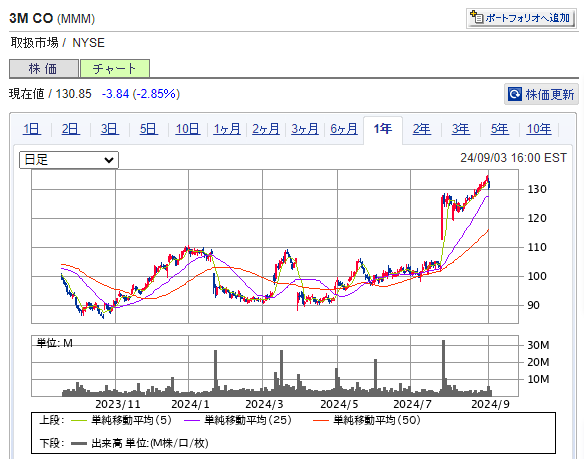Click the 単位: M volume unit label
Image resolution: width=584 pixels, height=459 pixels.
(x=54, y=343)
